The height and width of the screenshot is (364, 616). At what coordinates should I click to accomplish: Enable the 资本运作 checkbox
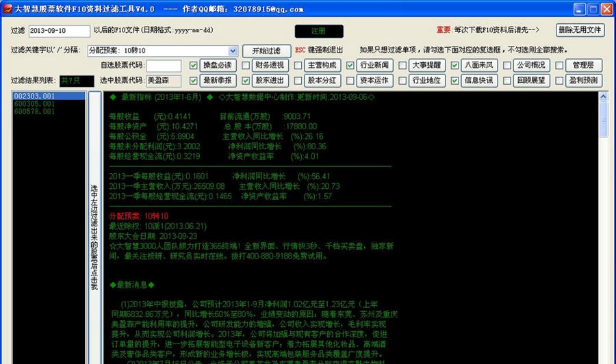(x=350, y=81)
